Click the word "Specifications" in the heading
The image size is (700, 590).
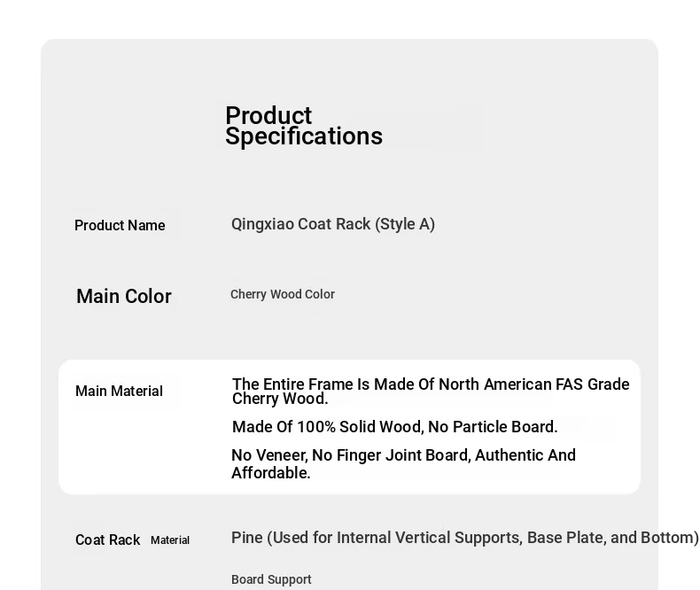coord(304,136)
